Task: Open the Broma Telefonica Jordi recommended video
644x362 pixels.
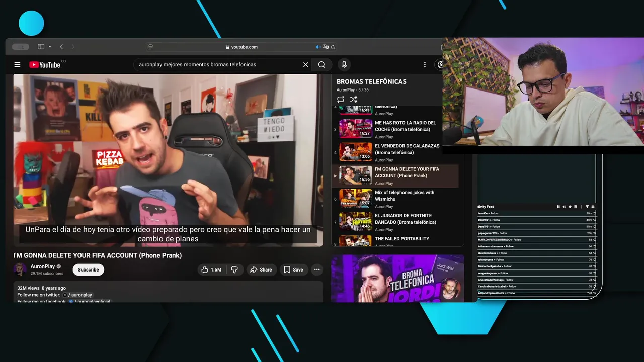Action: coord(397,278)
